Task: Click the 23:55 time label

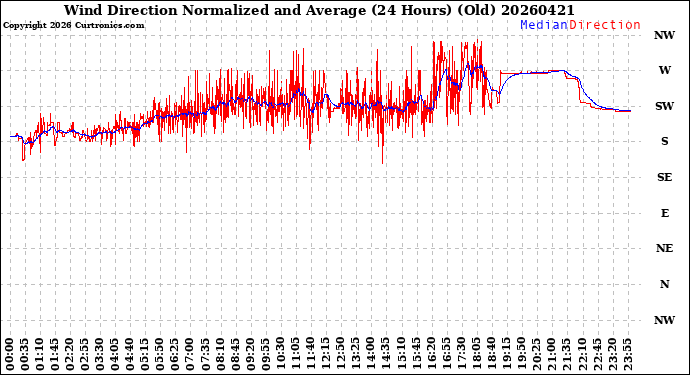Action: [x=627, y=354]
